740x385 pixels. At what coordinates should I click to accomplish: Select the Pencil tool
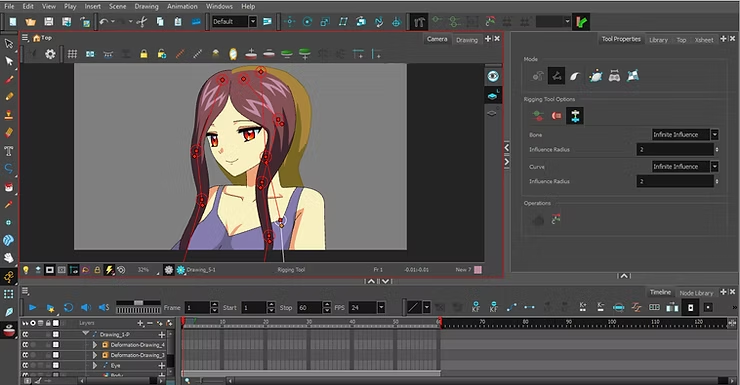tap(8, 97)
